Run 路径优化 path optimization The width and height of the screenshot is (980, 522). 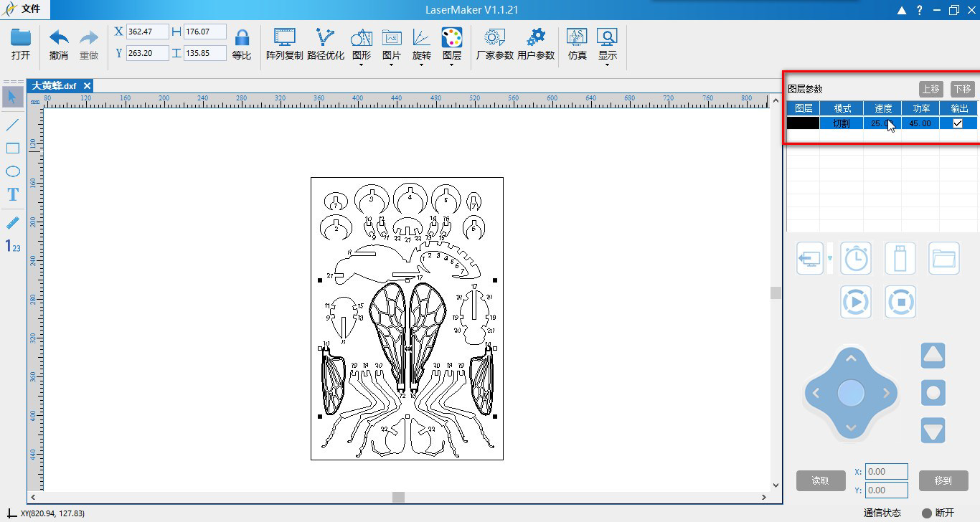pyautogui.click(x=326, y=44)
